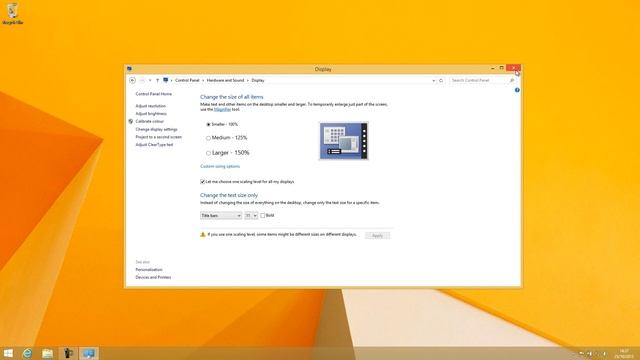Select Hardware and Sound in breadcrumb

click(225, 80)
